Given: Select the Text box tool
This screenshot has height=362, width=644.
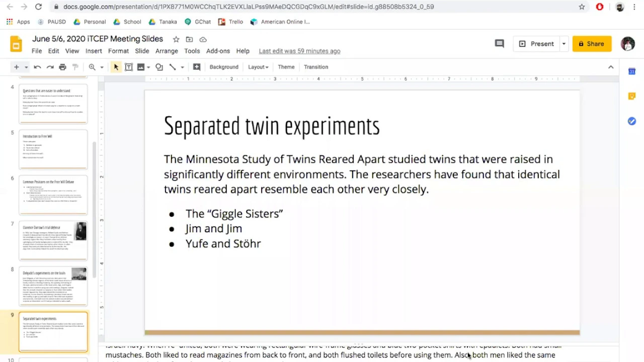Looking at the screenshot, I should 128,67.
